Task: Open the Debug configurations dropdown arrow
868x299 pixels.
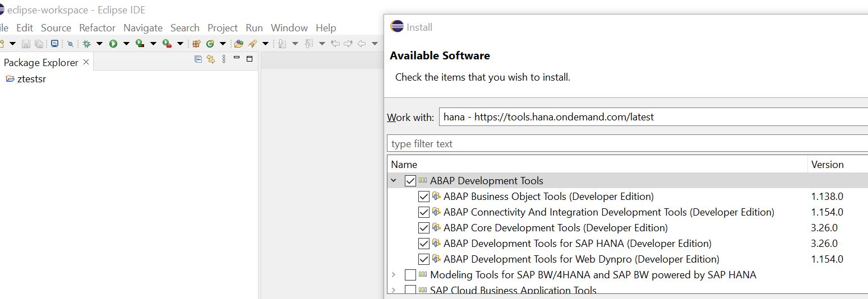Action: (99, 44)
